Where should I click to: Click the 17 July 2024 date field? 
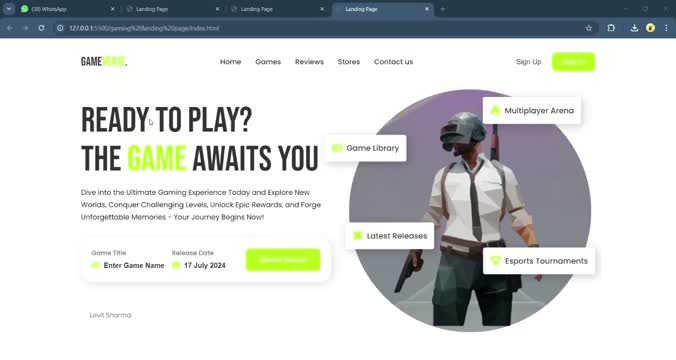coord(205,266)
